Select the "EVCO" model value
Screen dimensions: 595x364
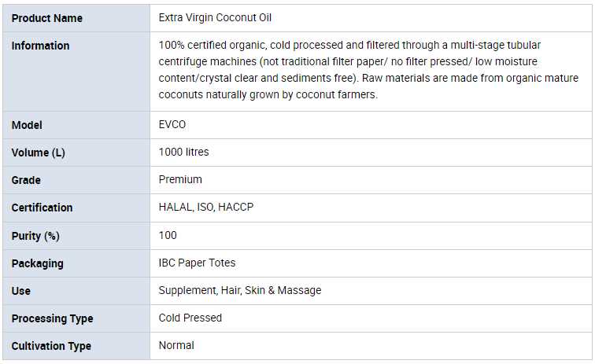172,124
